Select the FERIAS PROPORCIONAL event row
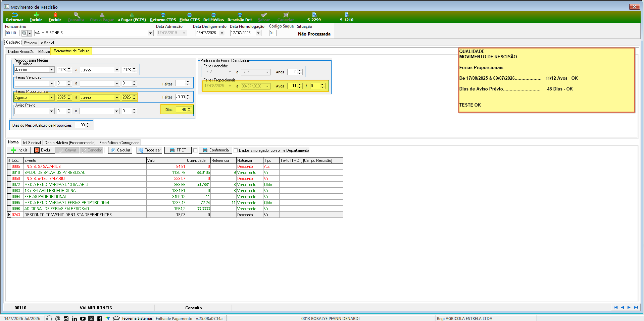Screen dimensions: 644x321 (x=175, y=197)
